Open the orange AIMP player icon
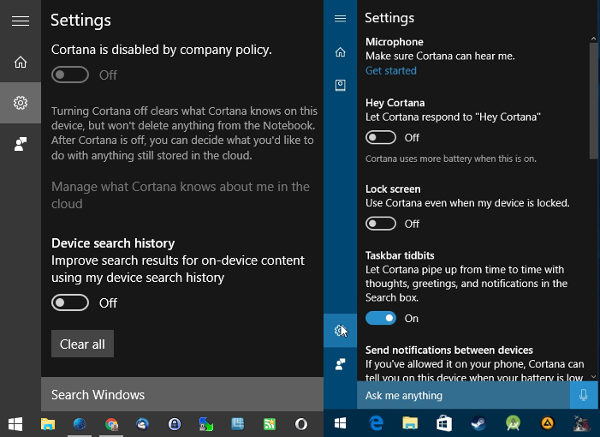The image size is (600, 437). point(548,423)
